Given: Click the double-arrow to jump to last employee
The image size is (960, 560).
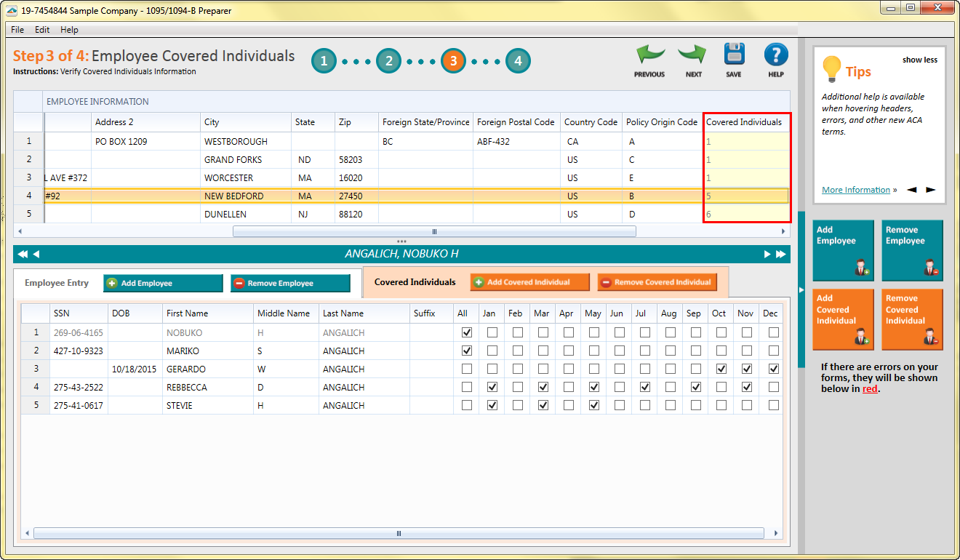Looking at the screenshot, I should point(780,253).
